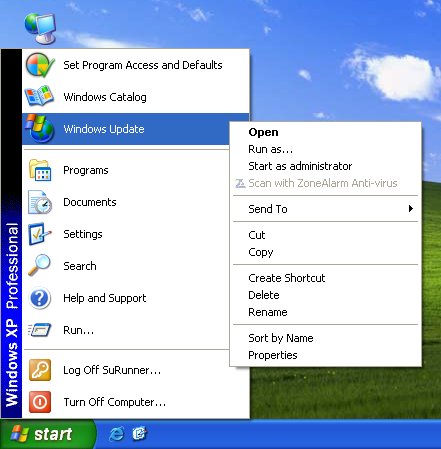
Task: Choose Create Shortcut in context menu
Action: (x=325, y=278)
